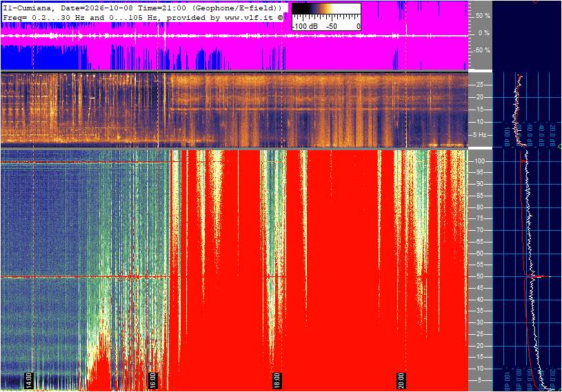Click the 40 label on E-field axis

pyautogui.click(x=479, y=300)
